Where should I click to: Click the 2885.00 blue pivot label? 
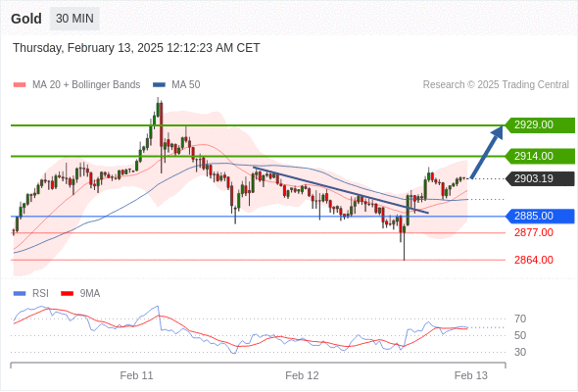pos(540,217)
